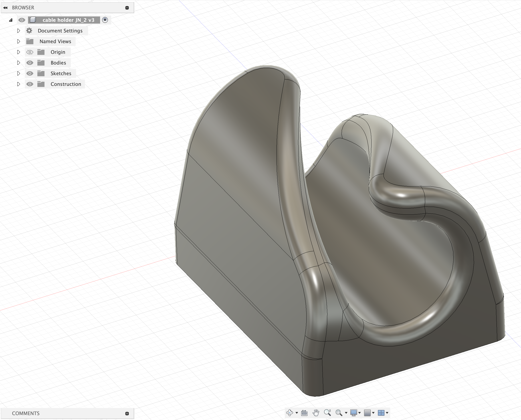The image size is (521, 420).
Task: Expand the Grid and Snaps dropdown arrow
Action: pyautogui.click(x=373, y=413)
